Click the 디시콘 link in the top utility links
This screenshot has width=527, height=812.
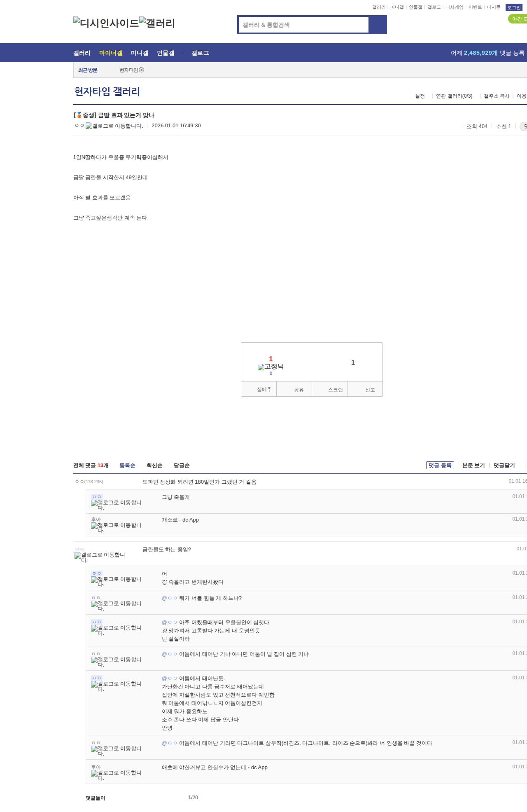pos(494,7)
